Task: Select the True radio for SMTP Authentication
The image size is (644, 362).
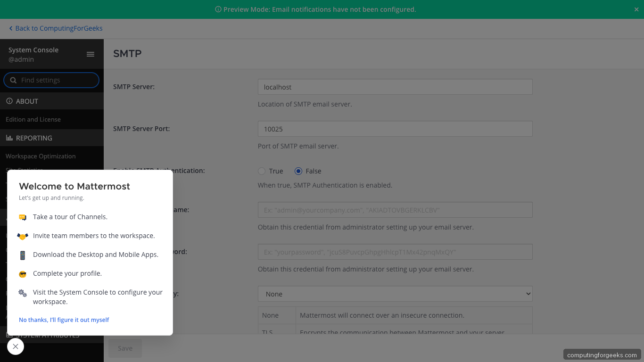Action: coord(262,171)
